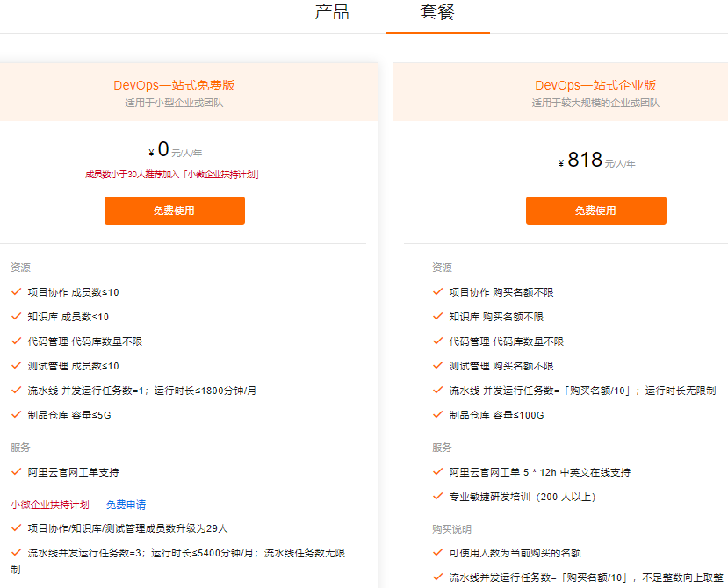Select the 套餐 tab
The width and height of the screenshot is (728, 588).
437,12
